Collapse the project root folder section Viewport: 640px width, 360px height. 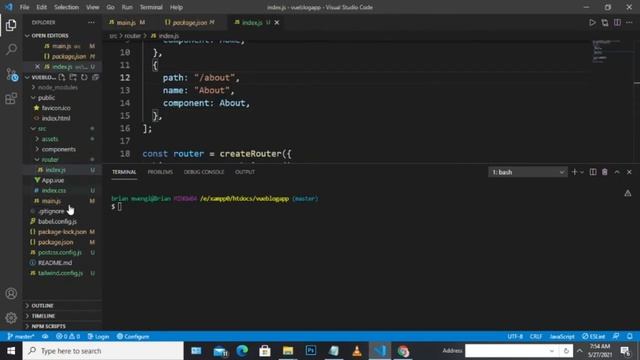(x=40, y=77)
